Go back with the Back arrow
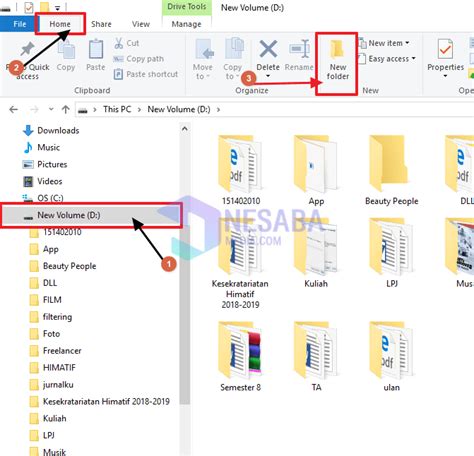Image resolution: width=474 pixels, height=456 pixels. tap(13, 109)
